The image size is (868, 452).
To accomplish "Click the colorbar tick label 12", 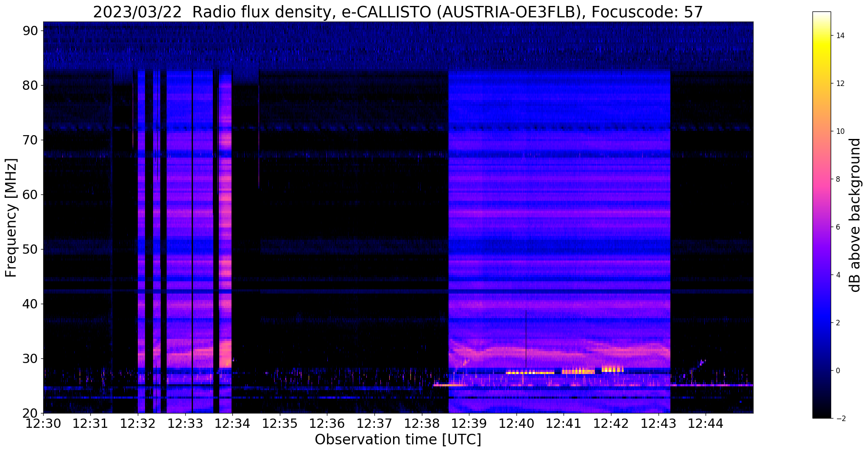I will [x=840, y=83].
